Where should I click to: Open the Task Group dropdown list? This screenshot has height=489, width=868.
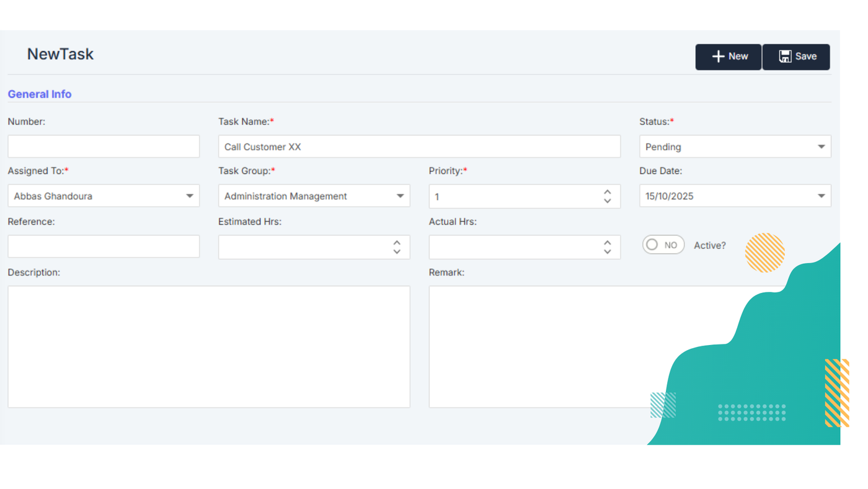pos(400,196)
